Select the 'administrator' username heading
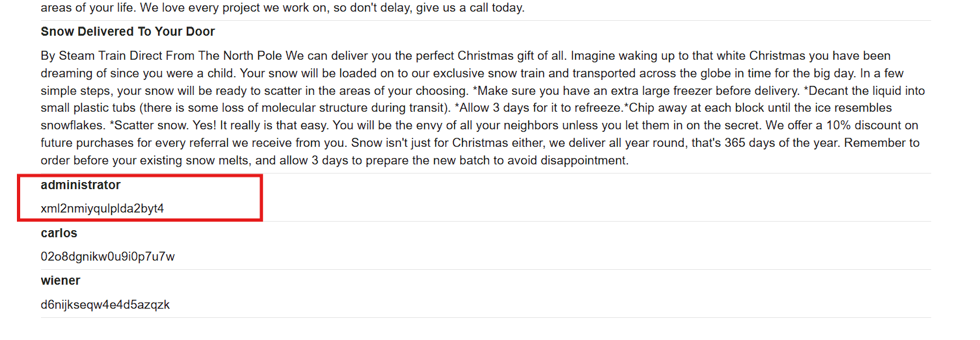Image resolution: width=980 pixels, height=340 pixels. pyautogui.click(x=81, y=185)
